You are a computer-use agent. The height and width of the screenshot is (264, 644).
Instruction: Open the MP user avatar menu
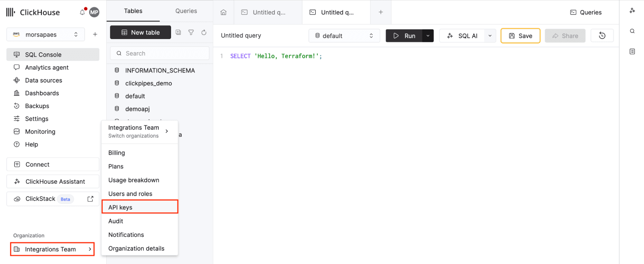(x=94, y=12)
